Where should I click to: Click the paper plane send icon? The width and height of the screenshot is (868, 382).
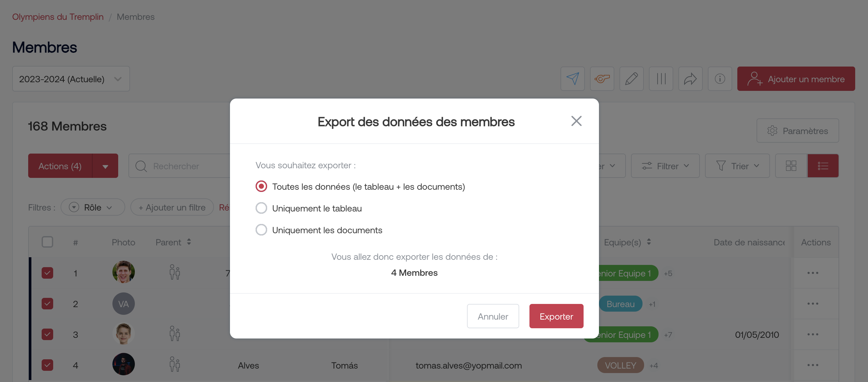click(572, 79)
